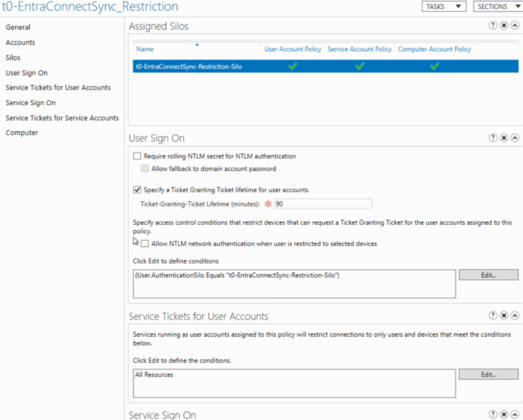This screenshot has width=523, height=420.
Task: Close the Assigned Silos section with X icon
Action: coord(504,25)
